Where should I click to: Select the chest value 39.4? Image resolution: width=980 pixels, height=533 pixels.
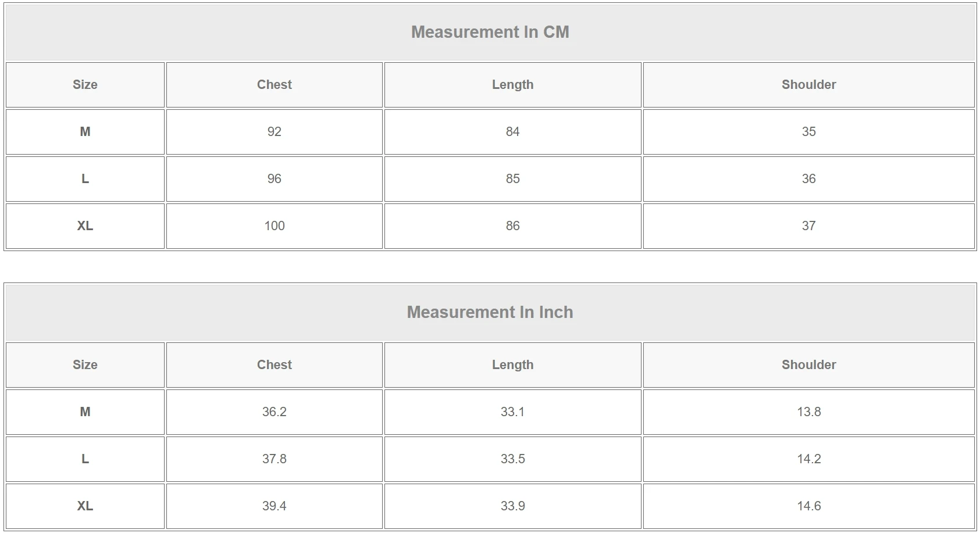[x=274, y=506]
